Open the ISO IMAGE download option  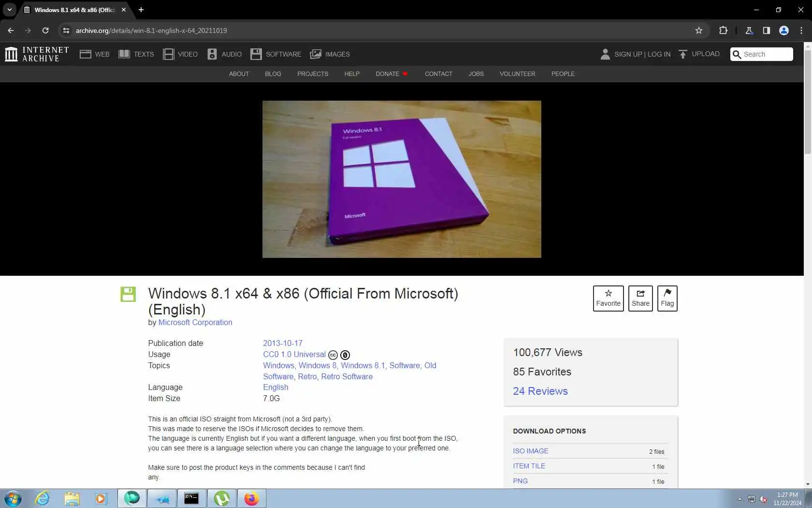tap(531, 451)
